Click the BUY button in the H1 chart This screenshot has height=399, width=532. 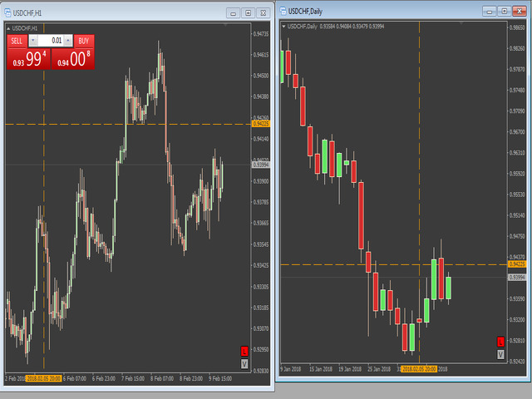84,41
